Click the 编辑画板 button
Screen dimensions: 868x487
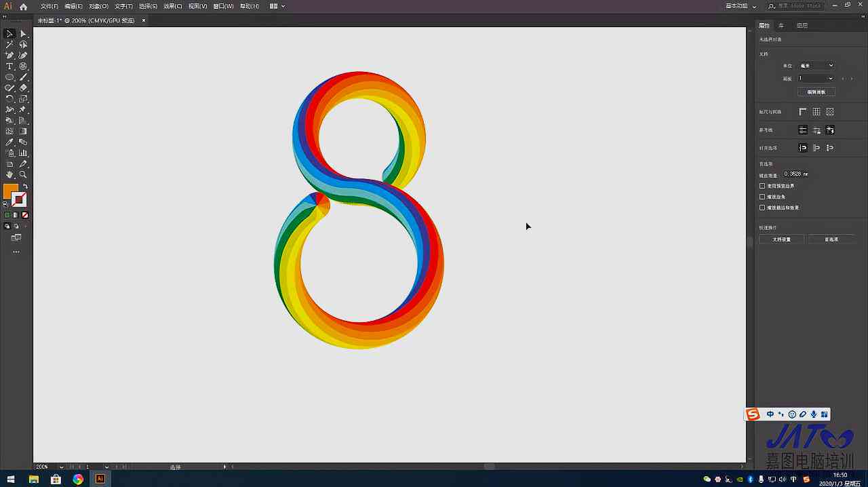pyautogui.click(x=816, y=92)
